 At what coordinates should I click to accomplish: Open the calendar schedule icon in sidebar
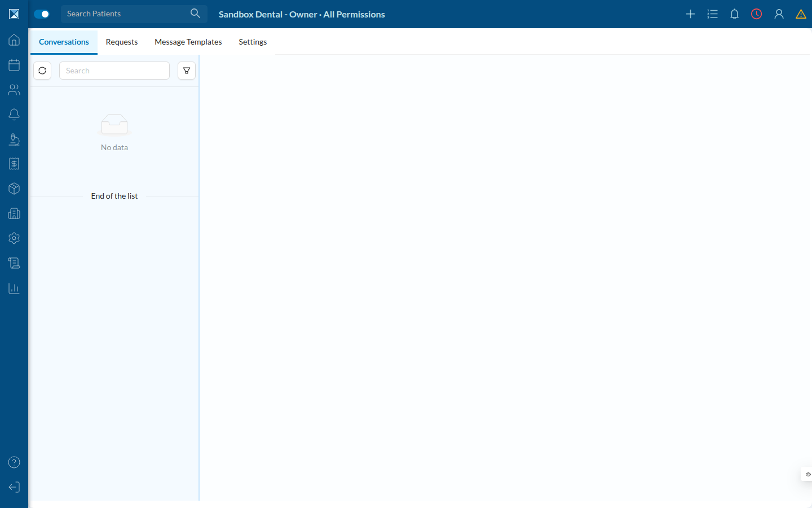pos(14,65)
